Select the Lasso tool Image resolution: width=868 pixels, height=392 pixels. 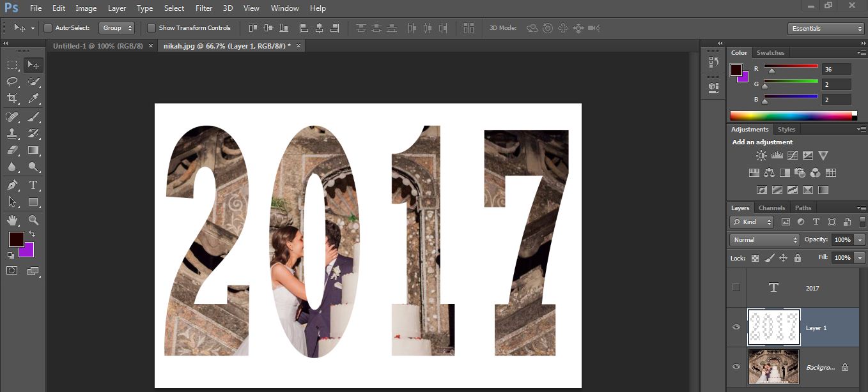pyautogui.click(x=14, y=82)
